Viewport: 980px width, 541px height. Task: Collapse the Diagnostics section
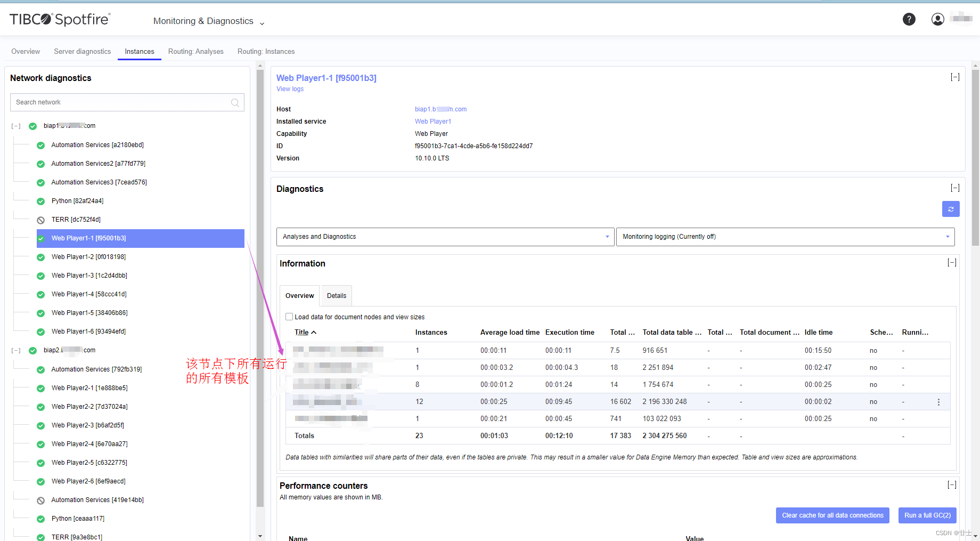(x=955, y=188)
